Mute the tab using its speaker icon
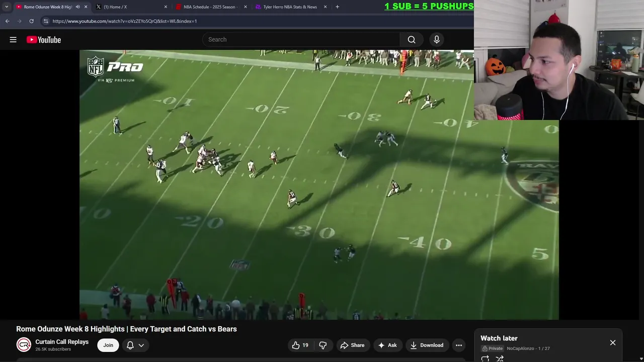The image size is (644, 362). (77, 7)
